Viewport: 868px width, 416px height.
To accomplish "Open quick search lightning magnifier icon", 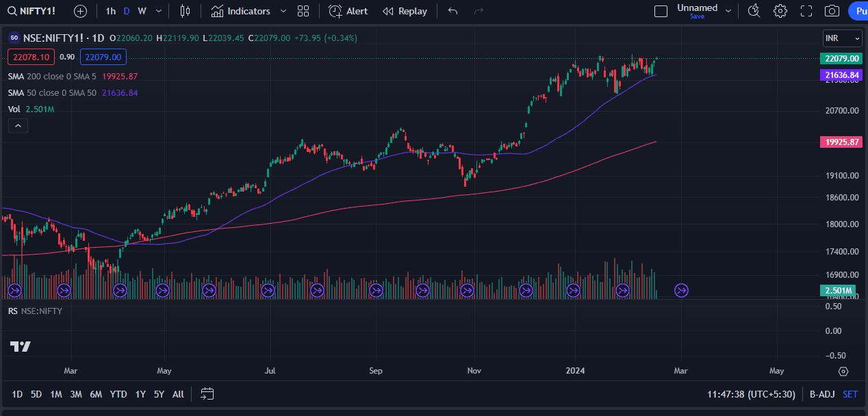I will pyautogui.click(x=754, y=11).
